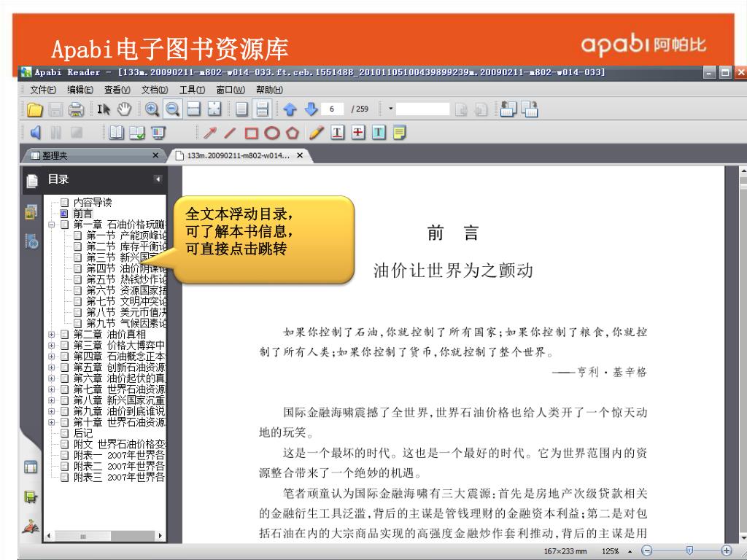
Task: Open the search side panel icon
Action: click(31, 241)
